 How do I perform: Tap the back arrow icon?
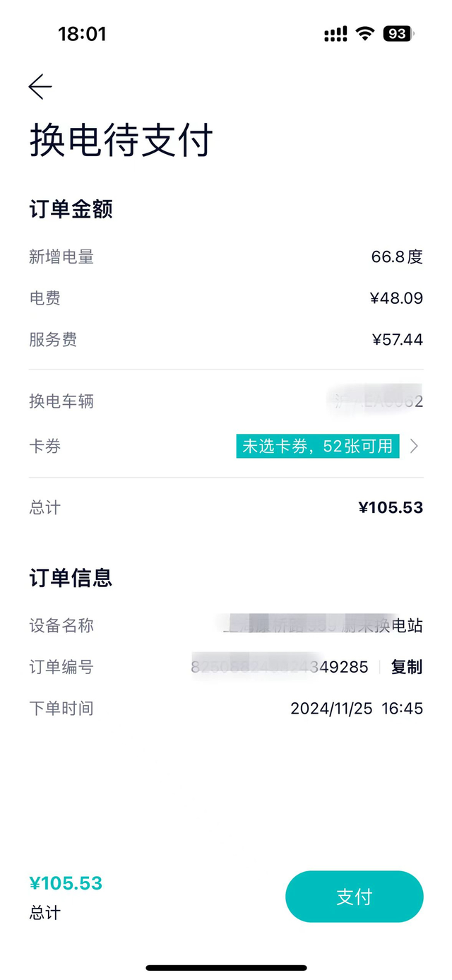[40, 86]
